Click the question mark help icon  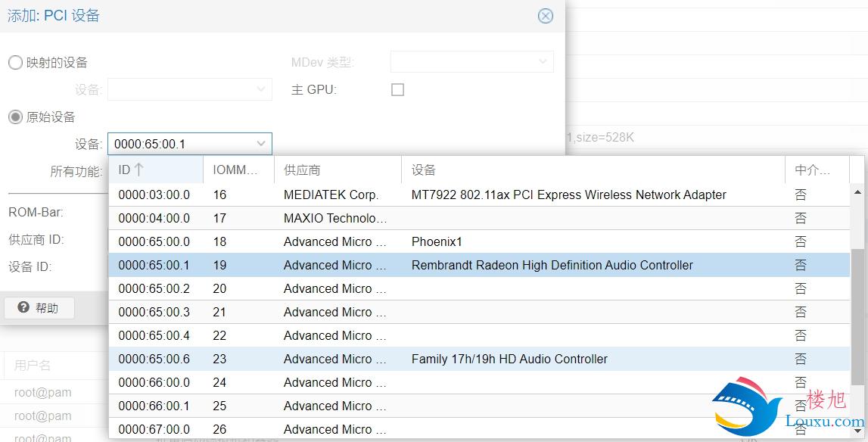point(23,307)
